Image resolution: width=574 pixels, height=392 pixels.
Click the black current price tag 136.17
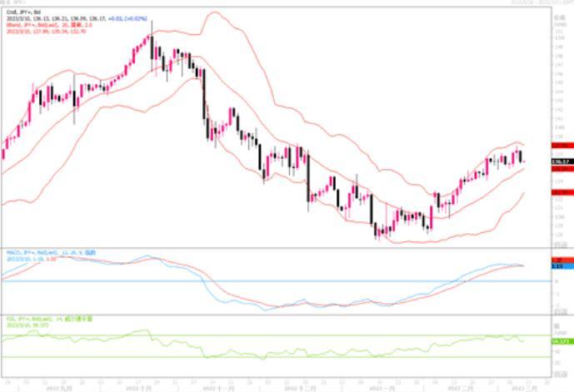click(560, 161)
